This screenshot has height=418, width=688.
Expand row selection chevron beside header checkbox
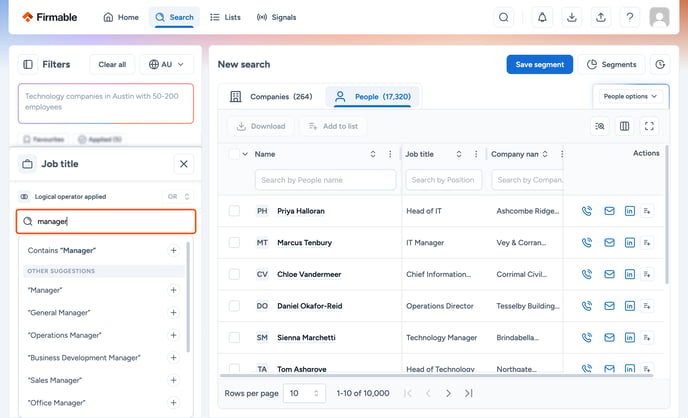tap(245, 154)
